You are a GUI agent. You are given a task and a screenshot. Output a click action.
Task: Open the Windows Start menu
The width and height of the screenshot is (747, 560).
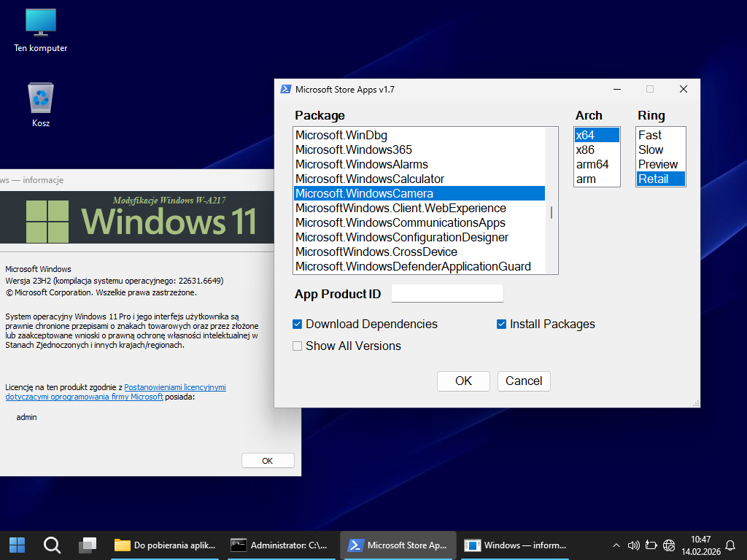pyautogui.click(x=17, y=545)
